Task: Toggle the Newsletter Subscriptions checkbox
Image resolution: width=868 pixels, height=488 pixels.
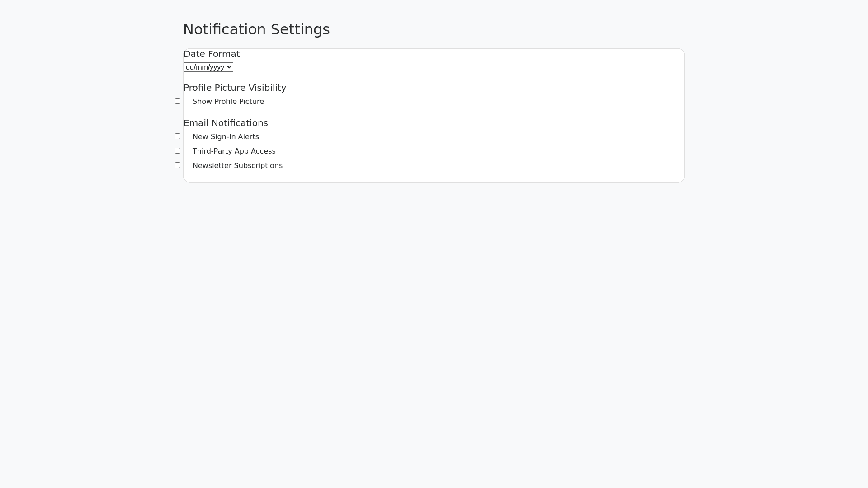Action: click(x=177, y=165)
